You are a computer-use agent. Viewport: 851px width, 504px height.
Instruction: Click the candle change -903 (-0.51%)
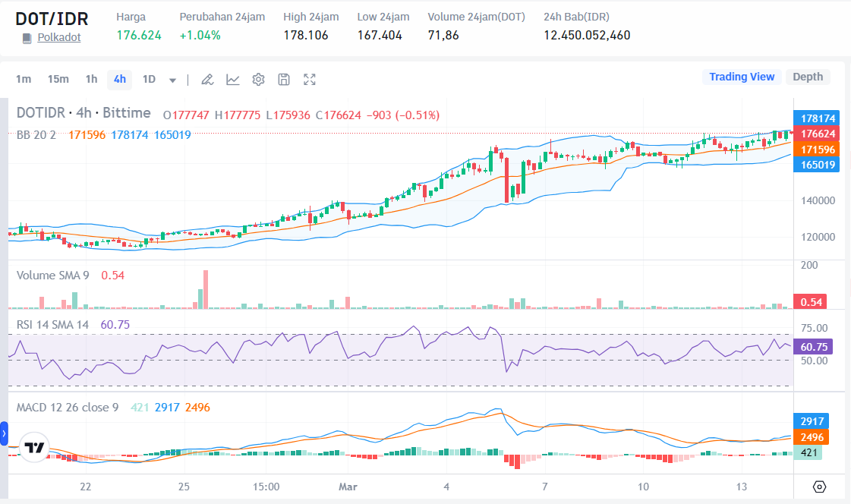(403, 115)
